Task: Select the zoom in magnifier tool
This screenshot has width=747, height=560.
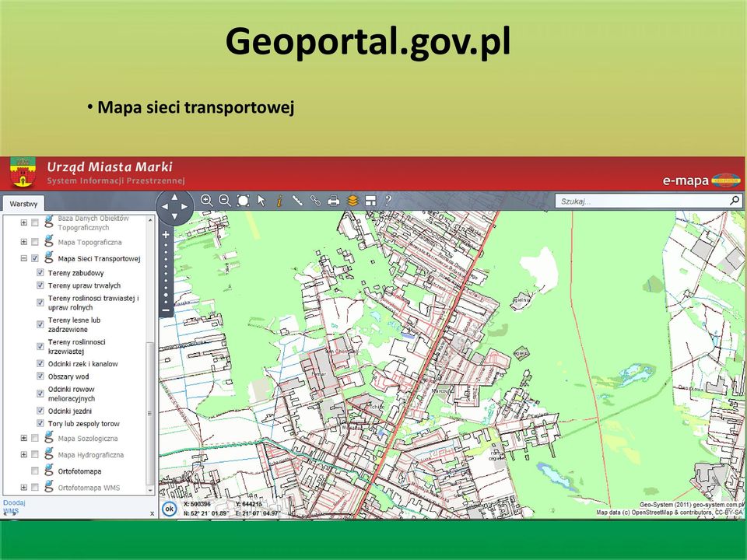Action: [x=206, y=201]
